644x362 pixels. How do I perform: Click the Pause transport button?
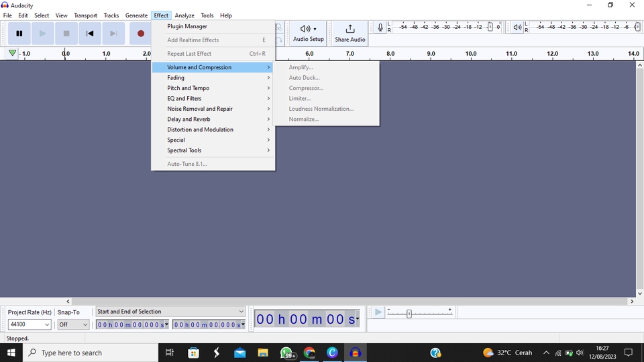pos(19,34)
